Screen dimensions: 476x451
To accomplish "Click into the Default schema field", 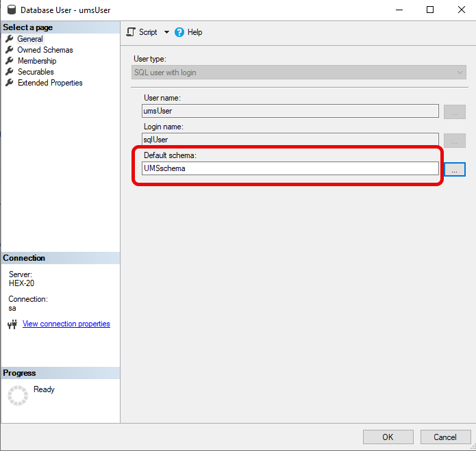I will click(x=290, y=168).
